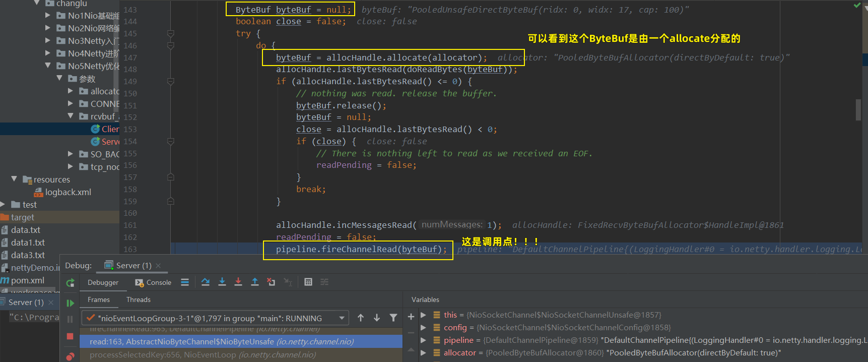Click the red Stop icon
This screenshot has width=868, height=362.
[70, 336]
